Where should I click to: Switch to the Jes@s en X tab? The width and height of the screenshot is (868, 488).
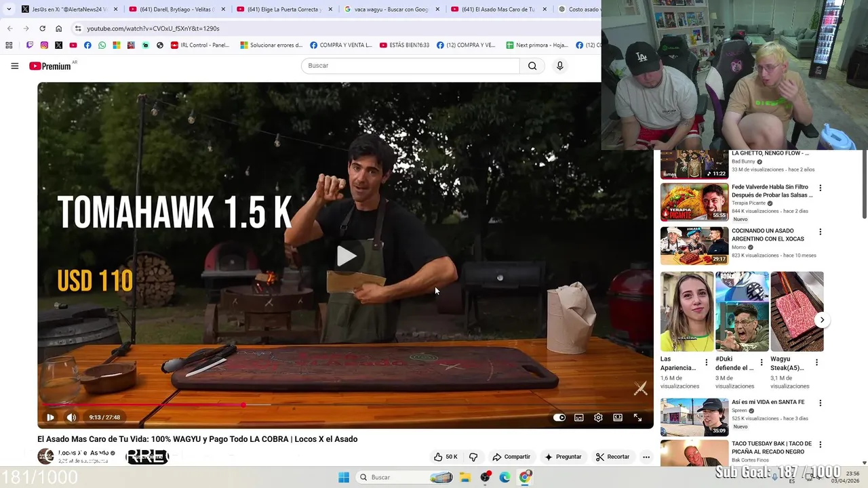click(x=68, y=9)
